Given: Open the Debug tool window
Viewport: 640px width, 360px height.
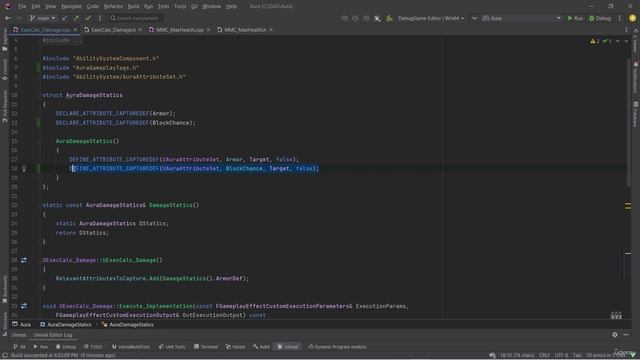Looking at the screenshot, I should pyautogui.click(x=66, y=347).
